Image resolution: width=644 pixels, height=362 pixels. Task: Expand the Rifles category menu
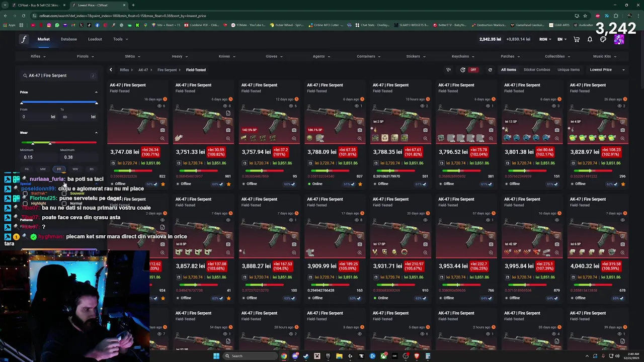coord(38,56)
